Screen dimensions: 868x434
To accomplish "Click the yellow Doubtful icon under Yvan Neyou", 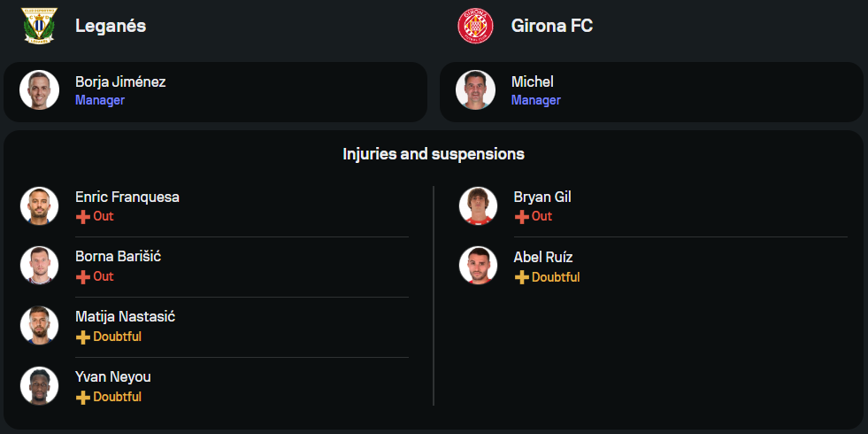I will click(83, 398).
